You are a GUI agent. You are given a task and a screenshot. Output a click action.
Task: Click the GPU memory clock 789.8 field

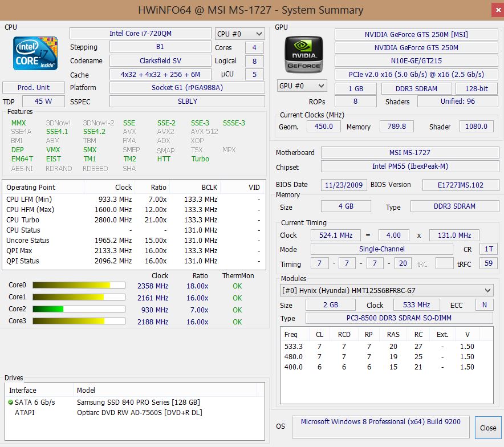pyautogui.click(x=397, y=127)
